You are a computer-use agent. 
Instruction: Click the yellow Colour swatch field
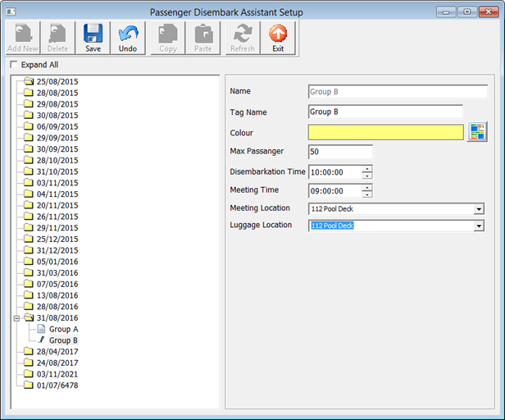[386, 132]
